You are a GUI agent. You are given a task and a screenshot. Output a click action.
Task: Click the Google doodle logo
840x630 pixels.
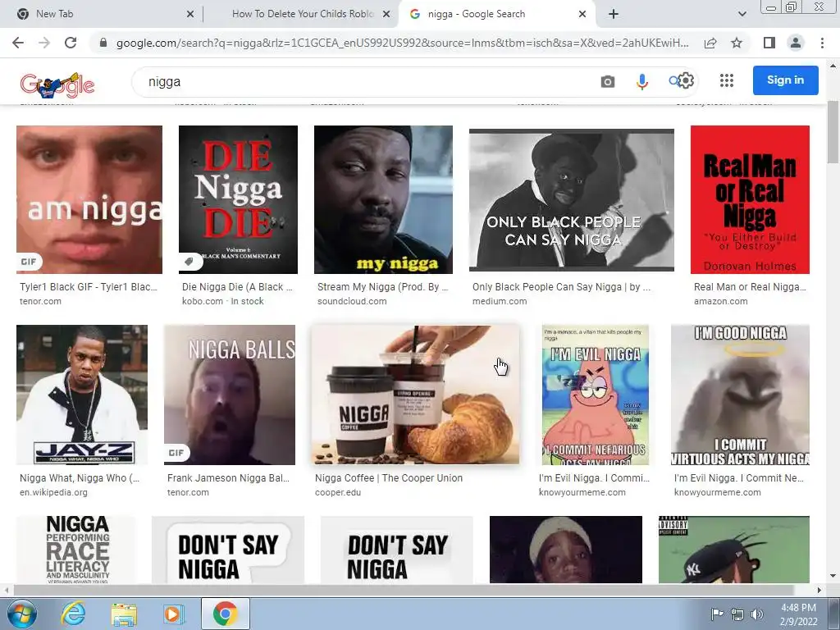(x=57, y=84)
